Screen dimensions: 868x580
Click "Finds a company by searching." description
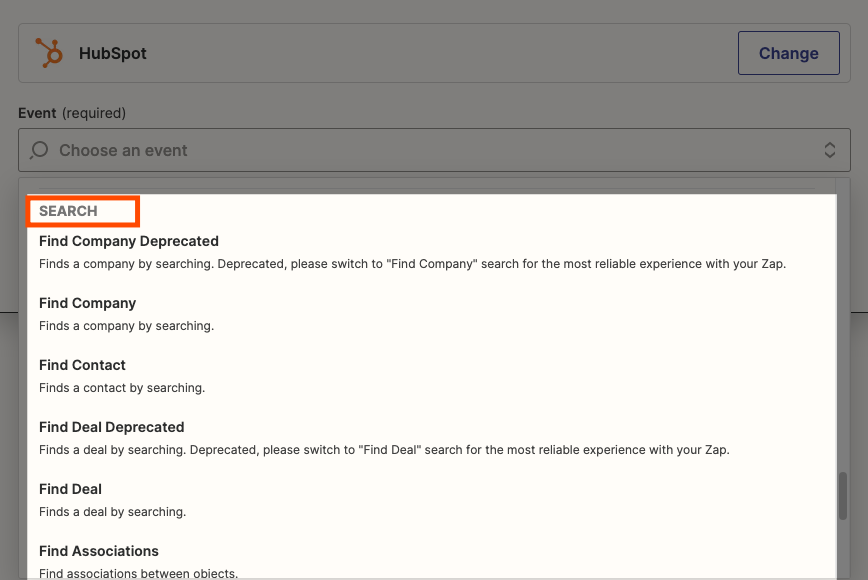pos(126,326)
